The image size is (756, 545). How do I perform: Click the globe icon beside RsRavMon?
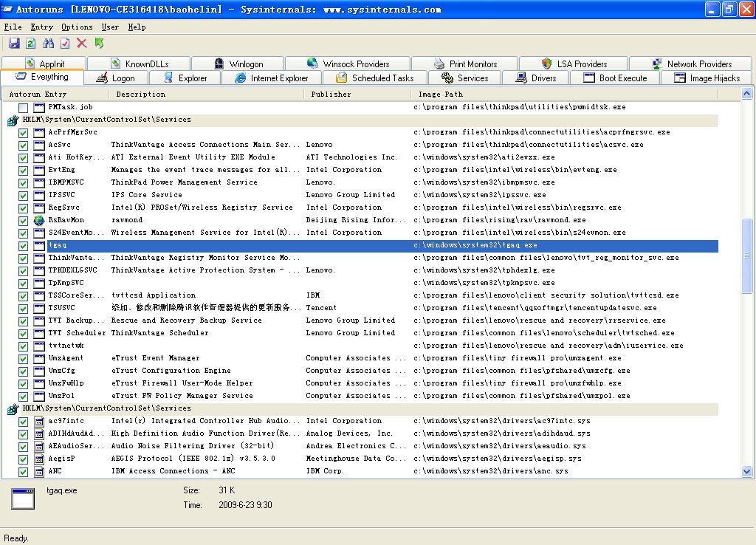(x=39, y=220)
